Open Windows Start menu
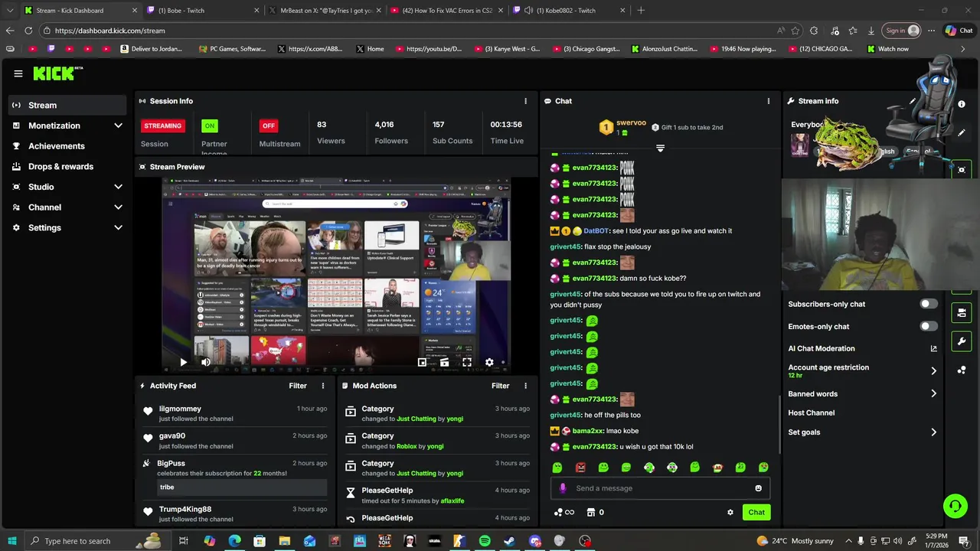This screenshot has height=551, width=980. pos(11,541)
